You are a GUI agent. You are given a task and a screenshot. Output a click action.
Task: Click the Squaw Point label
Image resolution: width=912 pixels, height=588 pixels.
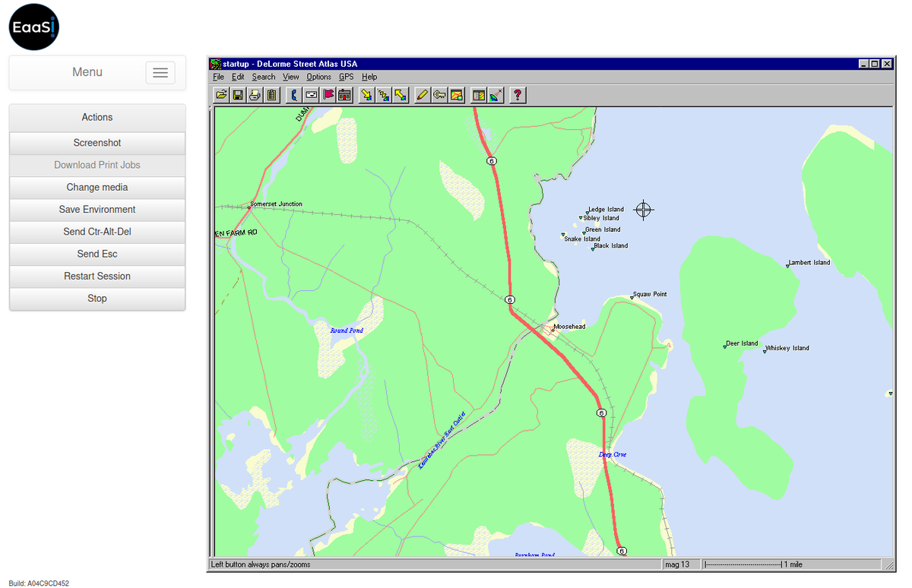pos(650,294)
